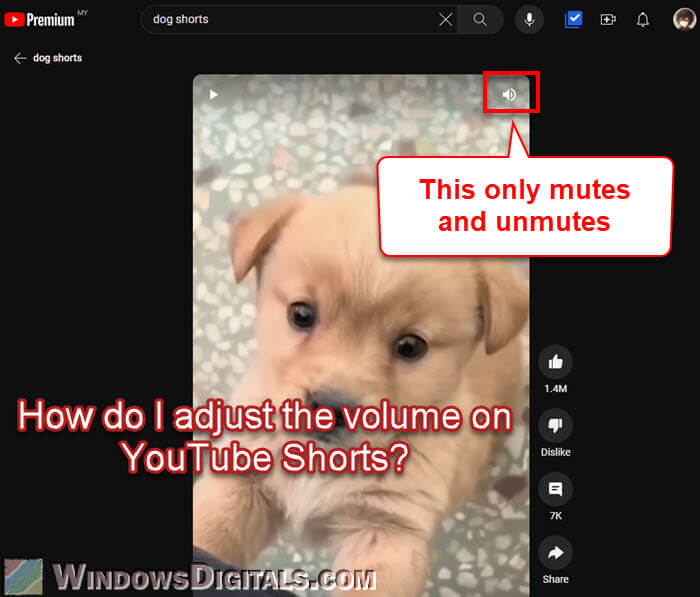The image size is (700, 597).
Task: Start voice search with the microphone
Action: click(529, 19)
